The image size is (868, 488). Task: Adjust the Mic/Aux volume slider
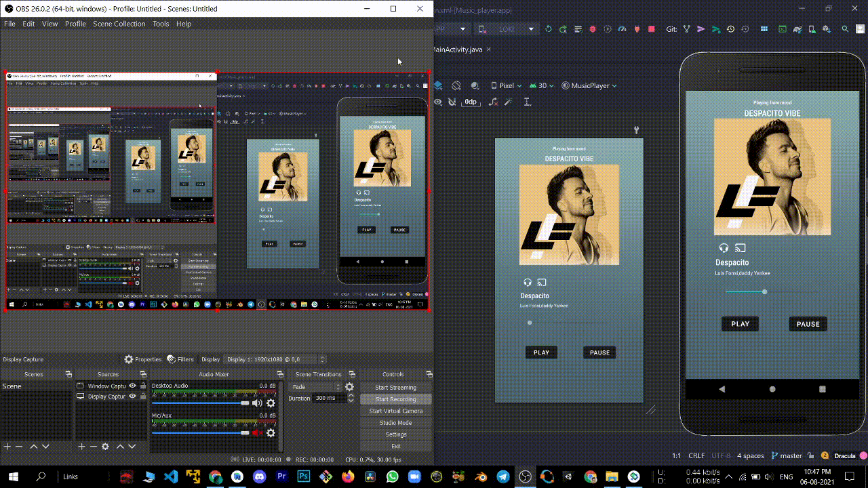(201, 432)
